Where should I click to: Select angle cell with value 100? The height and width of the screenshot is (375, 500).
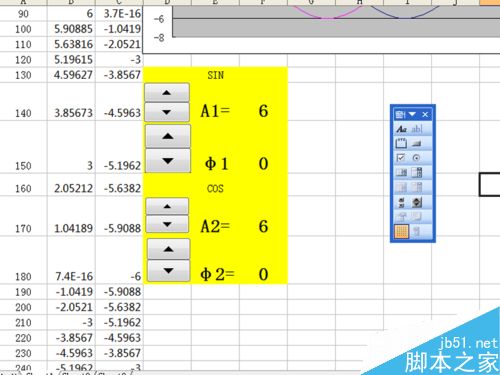[23, 29]
